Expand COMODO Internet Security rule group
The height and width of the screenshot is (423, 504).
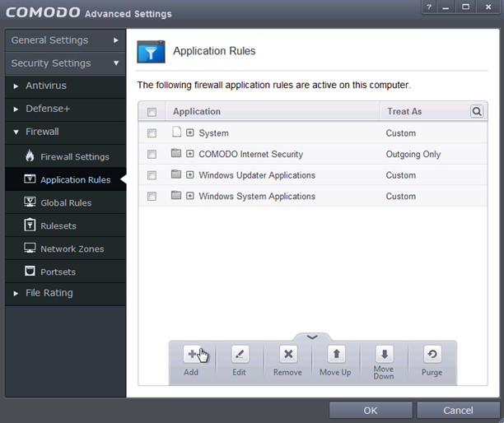(190, 154)
